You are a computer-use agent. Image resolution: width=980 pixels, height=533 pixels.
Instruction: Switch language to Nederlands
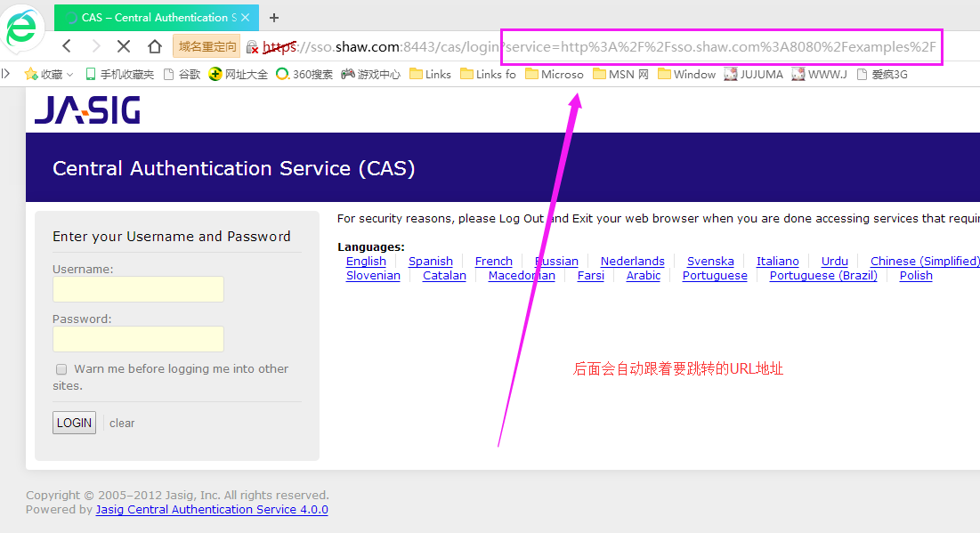(633, 262)
